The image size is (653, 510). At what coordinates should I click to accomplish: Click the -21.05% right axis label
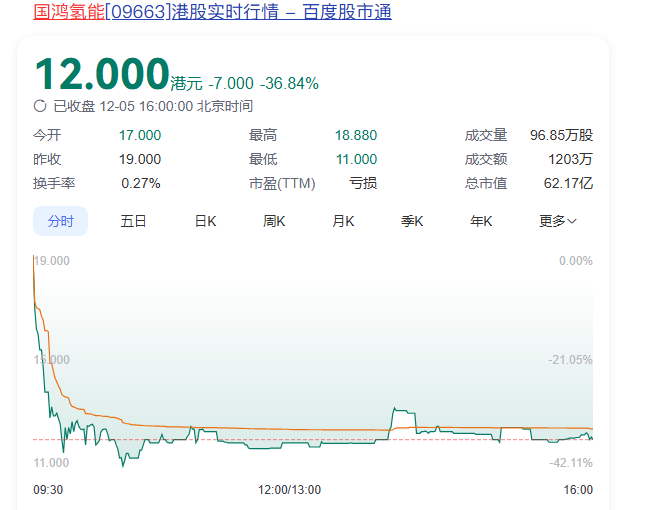(569, 360)
